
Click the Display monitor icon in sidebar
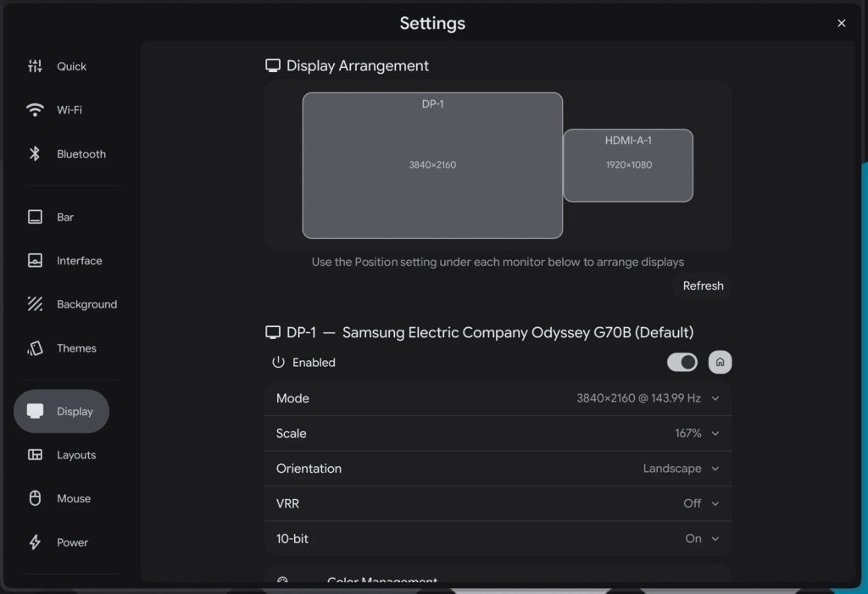(35, 411)
